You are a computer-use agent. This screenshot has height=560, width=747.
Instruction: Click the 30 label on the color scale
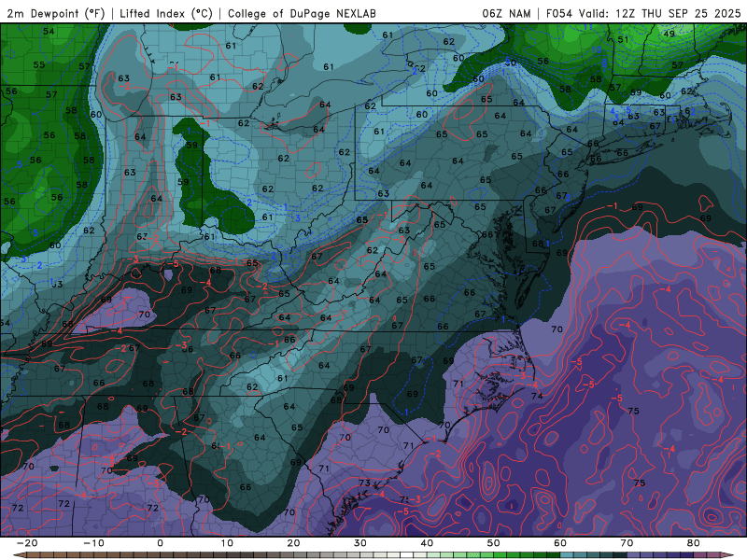pos(360,543)
